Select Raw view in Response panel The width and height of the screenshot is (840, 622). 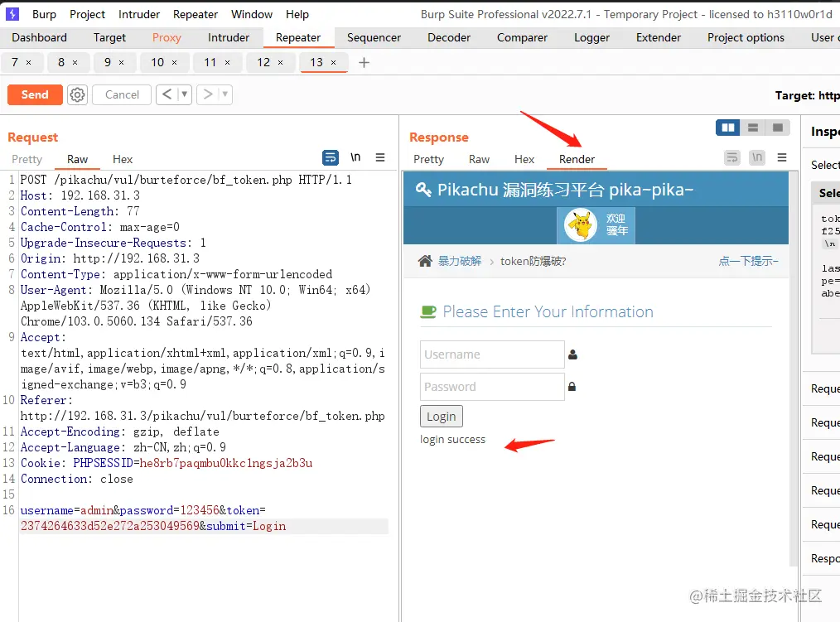(x=479, y=159)
